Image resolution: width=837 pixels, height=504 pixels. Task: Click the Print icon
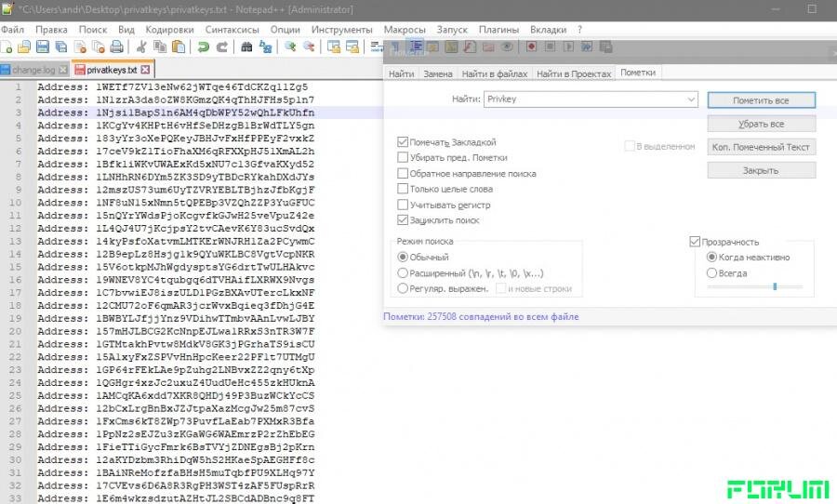click(x=117, y=47)
